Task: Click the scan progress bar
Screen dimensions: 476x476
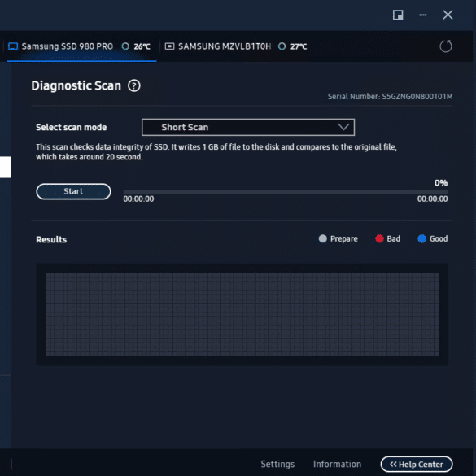Action: [286, 192]
